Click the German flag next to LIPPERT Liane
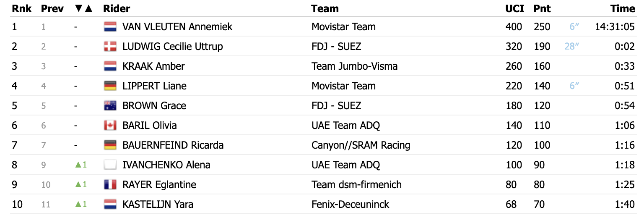The image size is (644, 215). click(110, 86)
